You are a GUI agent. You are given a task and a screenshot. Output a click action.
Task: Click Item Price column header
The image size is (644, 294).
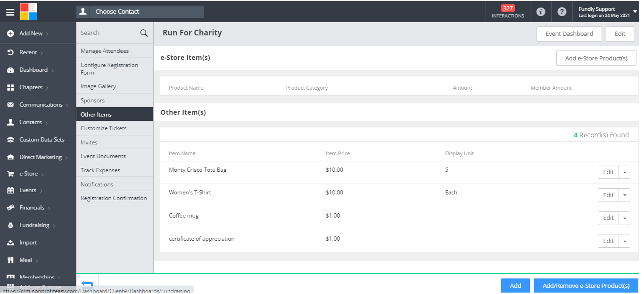[x=338, y=153]
